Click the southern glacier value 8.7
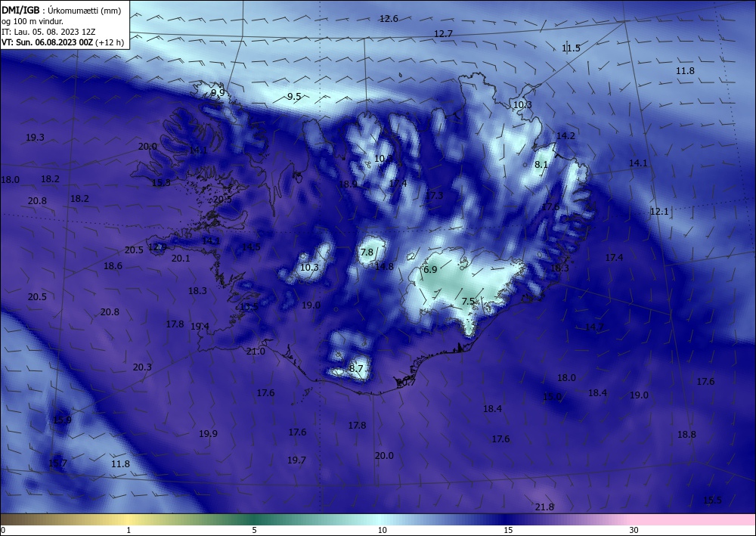 [356, 368]
